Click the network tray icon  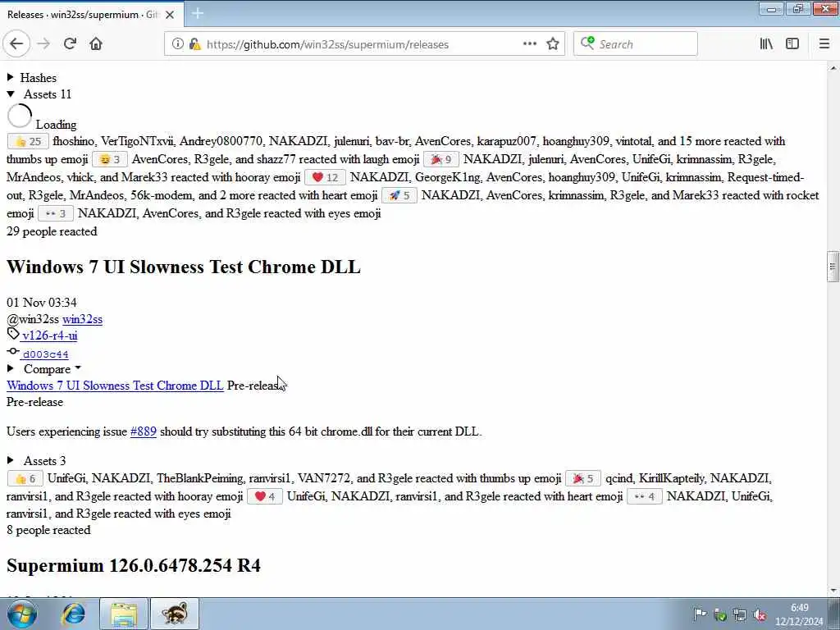click(x=740, y=615)
